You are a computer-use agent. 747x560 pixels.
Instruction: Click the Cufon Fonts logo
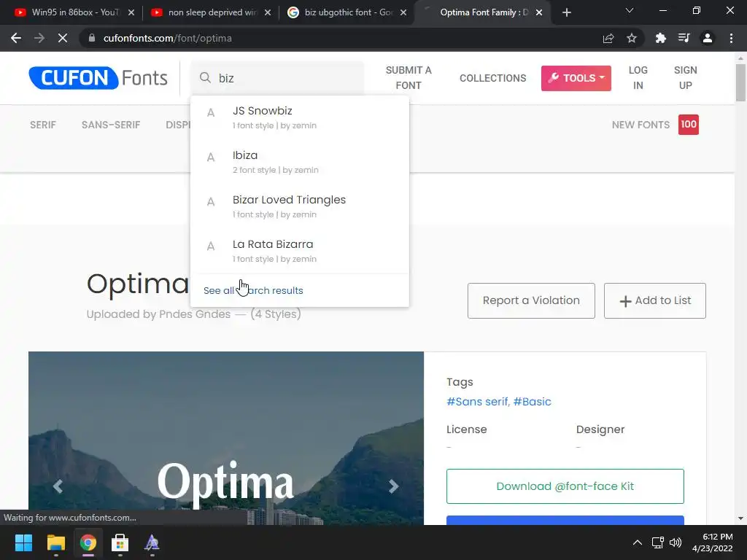coord(98,77)
